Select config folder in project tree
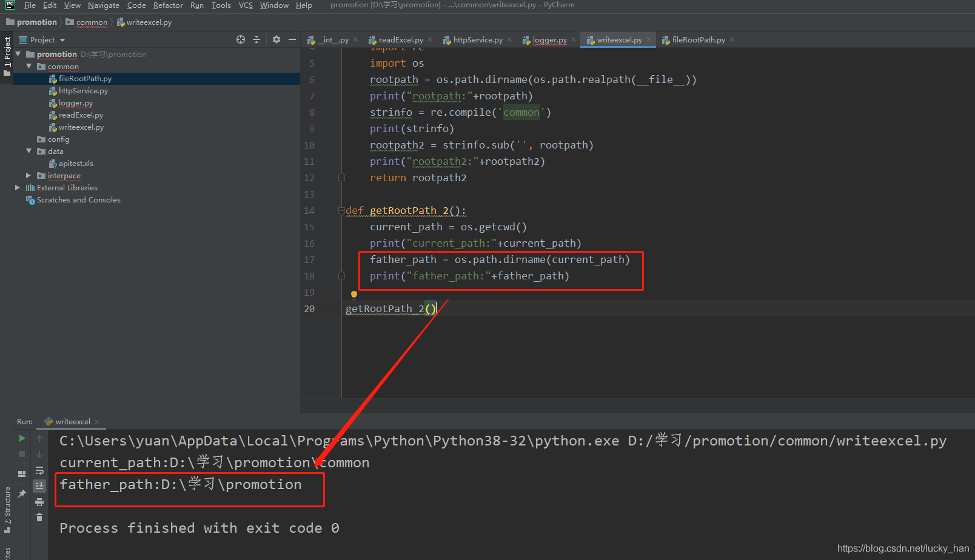The image size is (975, 560). 53,139
